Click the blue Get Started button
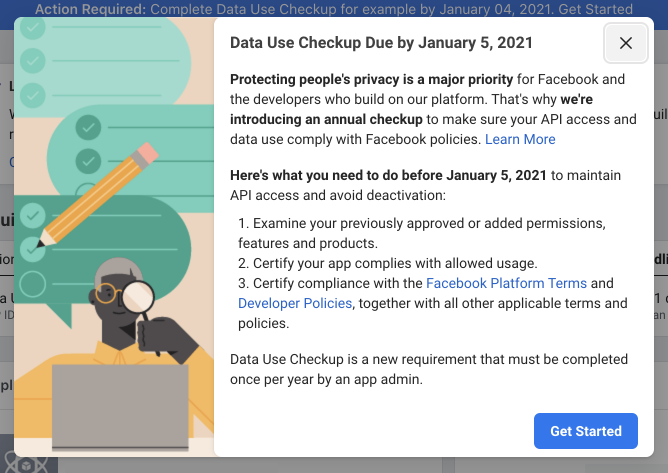This screenshot has width=668, height=473. pos(585,431)
